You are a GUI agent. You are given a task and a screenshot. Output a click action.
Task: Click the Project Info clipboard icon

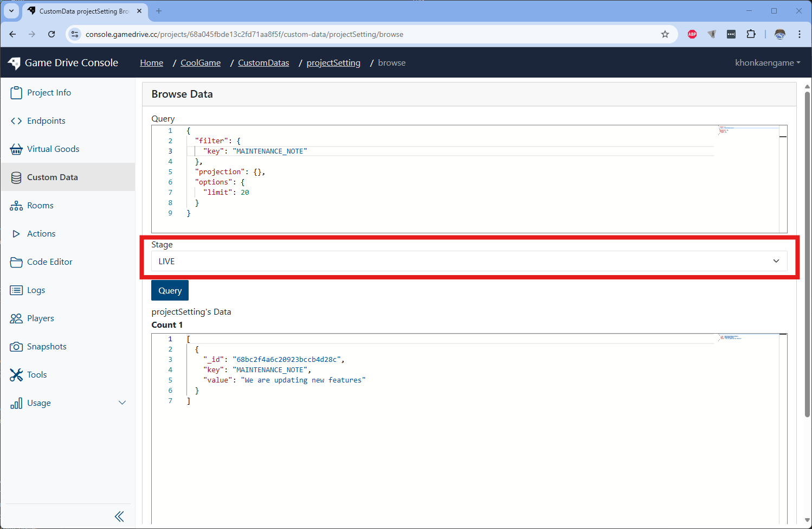(x=16, y=93)
